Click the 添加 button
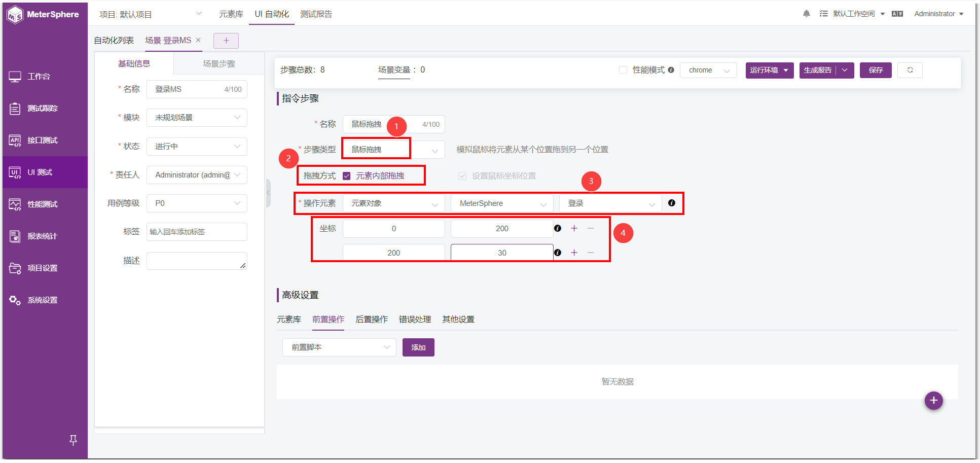The image size is (980, 463). 418,347
